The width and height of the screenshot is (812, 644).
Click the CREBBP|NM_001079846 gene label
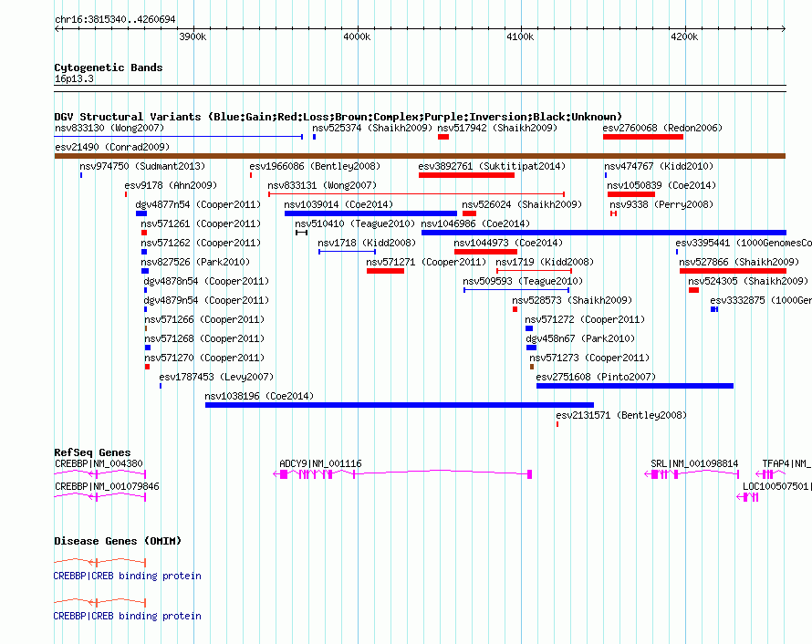(x=107, y=486)
